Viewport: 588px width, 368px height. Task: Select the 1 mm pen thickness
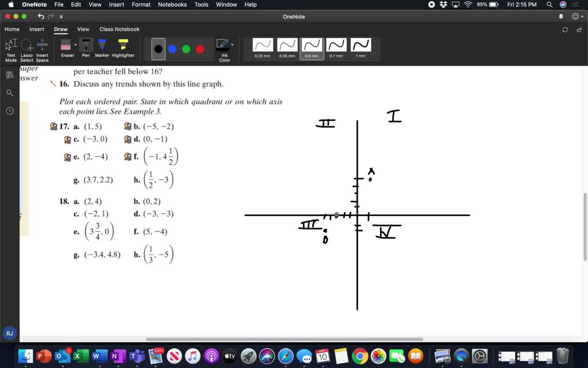click(x=360, y=46)
